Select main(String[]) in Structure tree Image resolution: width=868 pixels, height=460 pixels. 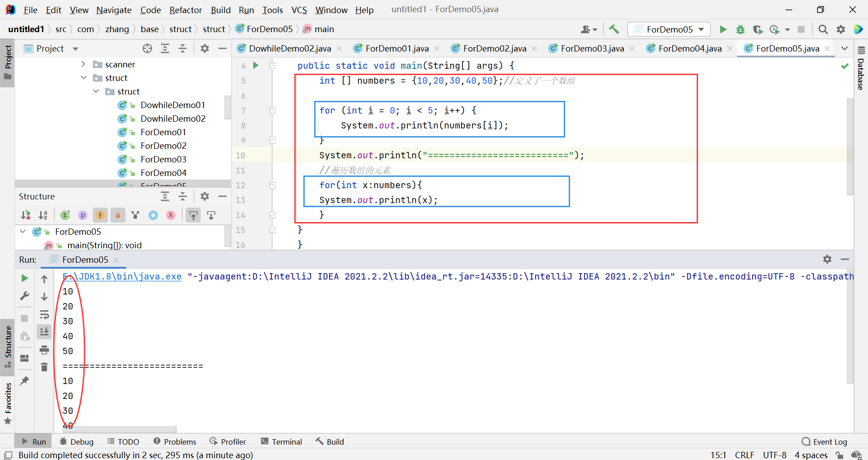pyautogui.click(x=104, y=245)
